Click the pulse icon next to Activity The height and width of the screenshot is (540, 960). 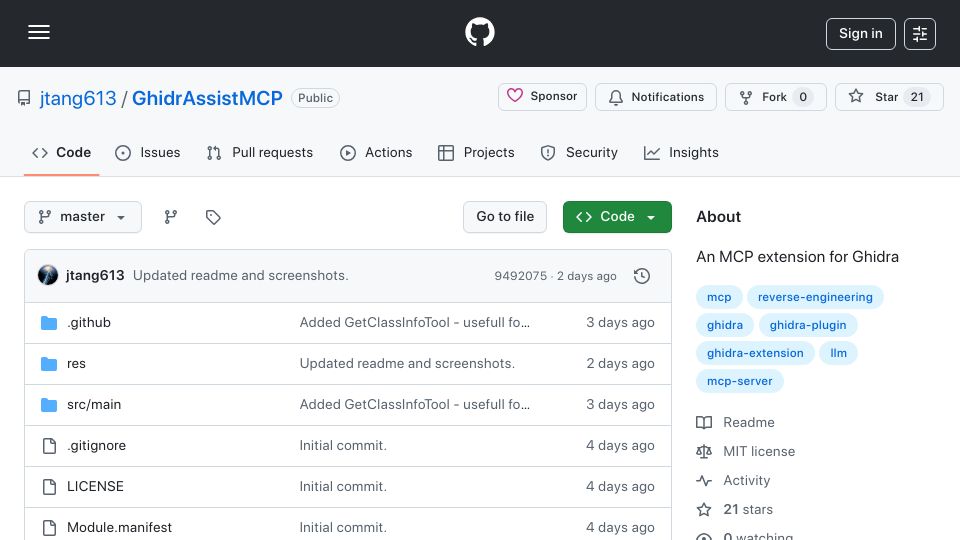click(704, 481)
